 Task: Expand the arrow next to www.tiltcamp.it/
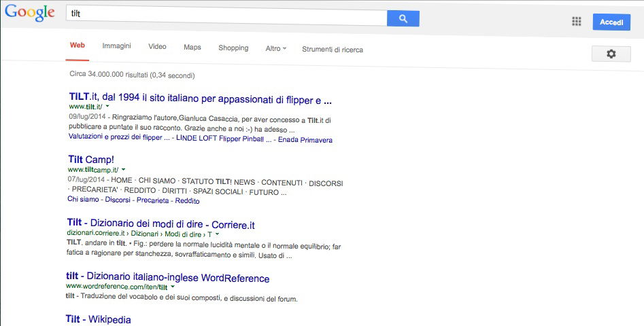(123, 170)
